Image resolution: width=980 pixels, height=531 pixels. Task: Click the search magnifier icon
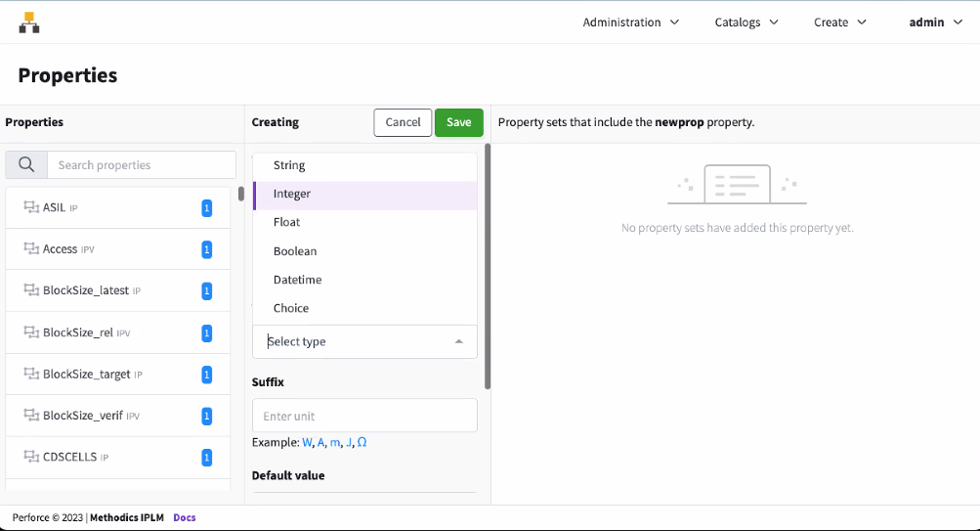pyautogui.click(x=26, y=164)
